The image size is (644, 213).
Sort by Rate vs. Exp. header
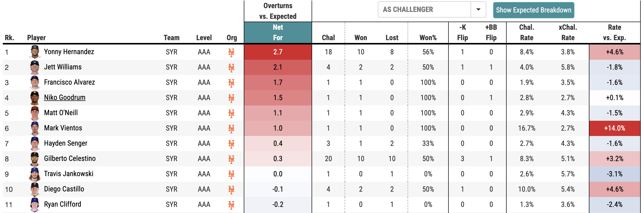pos(615,33)
